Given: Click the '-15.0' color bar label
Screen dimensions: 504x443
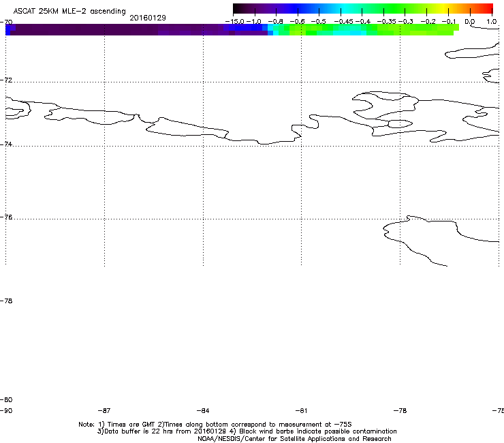Looking at the screenshot, I should 235,22.
